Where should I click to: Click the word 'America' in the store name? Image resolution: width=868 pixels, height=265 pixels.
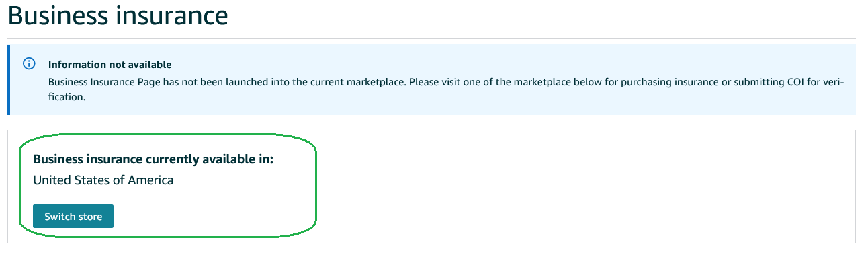click(151, 180)
